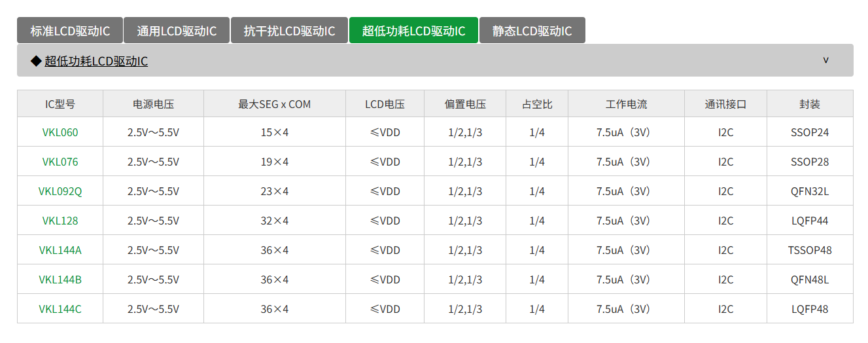Collapse the section using the chevron arrow

coord(825,60)
